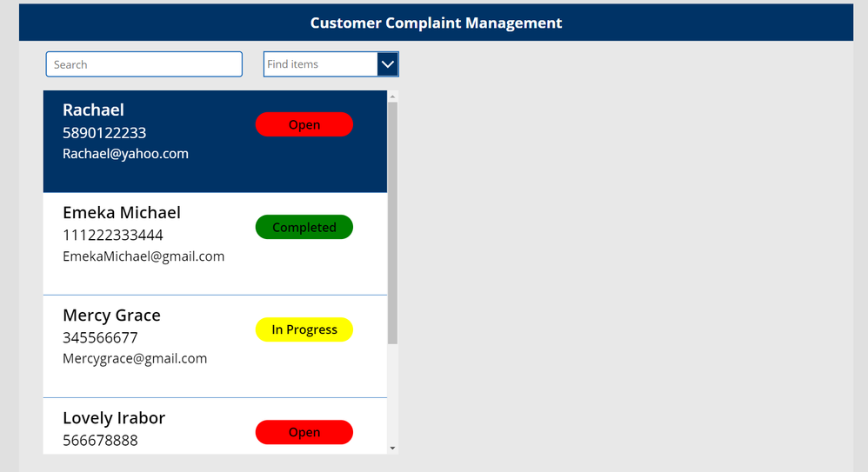
Task: Select the name Rachael in the list
Action: 93,110
